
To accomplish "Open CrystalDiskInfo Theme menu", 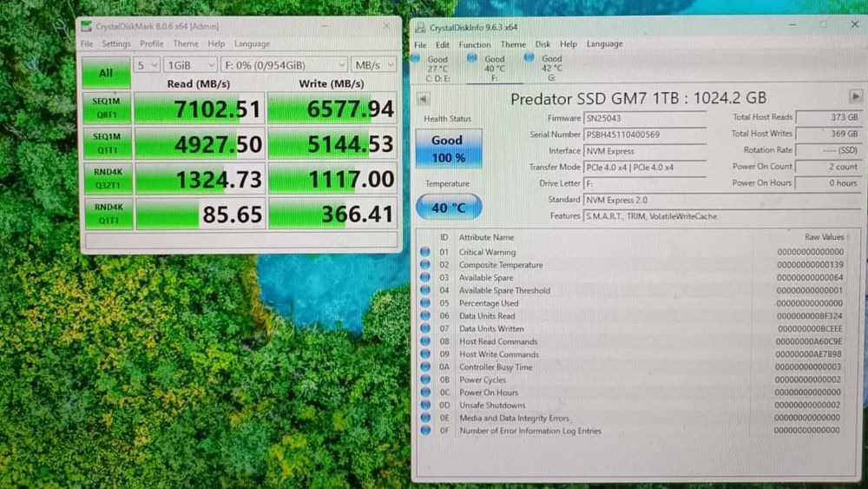I will [513, 44].
